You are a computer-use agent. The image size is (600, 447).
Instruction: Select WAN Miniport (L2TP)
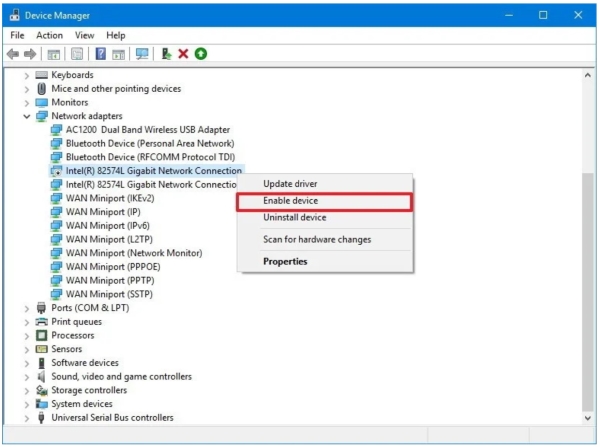tap(109, 240)
